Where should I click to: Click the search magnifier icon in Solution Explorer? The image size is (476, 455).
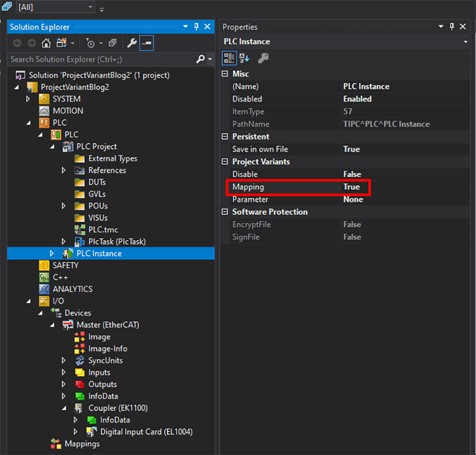tap(200, 59)
